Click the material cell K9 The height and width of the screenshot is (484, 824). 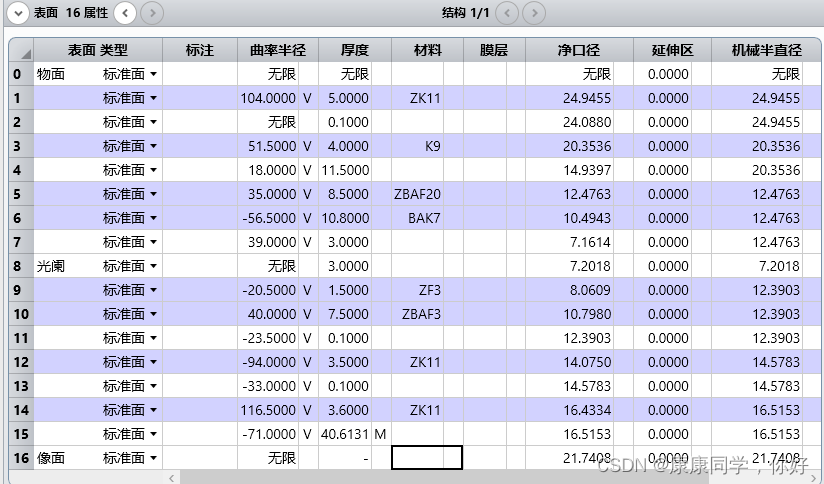pyautogui.click(x=417, y=146)
